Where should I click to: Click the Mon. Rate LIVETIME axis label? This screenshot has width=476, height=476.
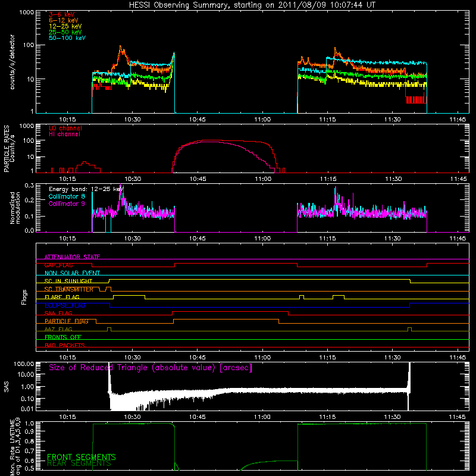click(15, 447)
